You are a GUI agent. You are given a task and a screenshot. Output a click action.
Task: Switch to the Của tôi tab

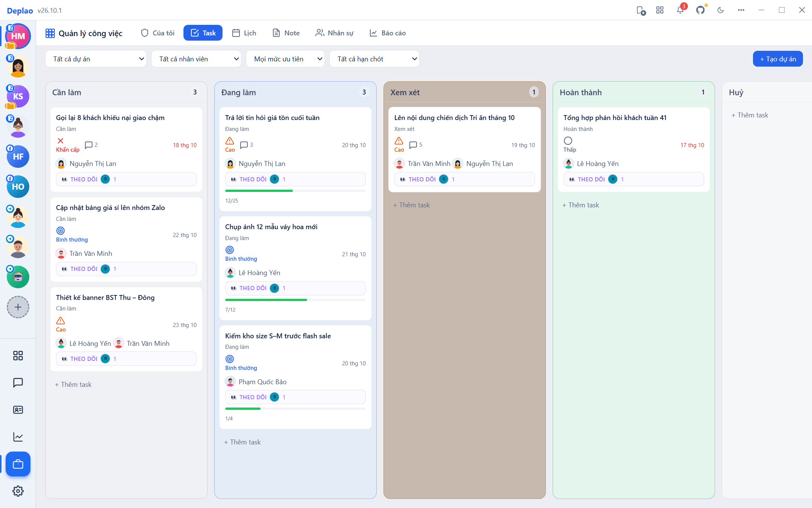158,33
